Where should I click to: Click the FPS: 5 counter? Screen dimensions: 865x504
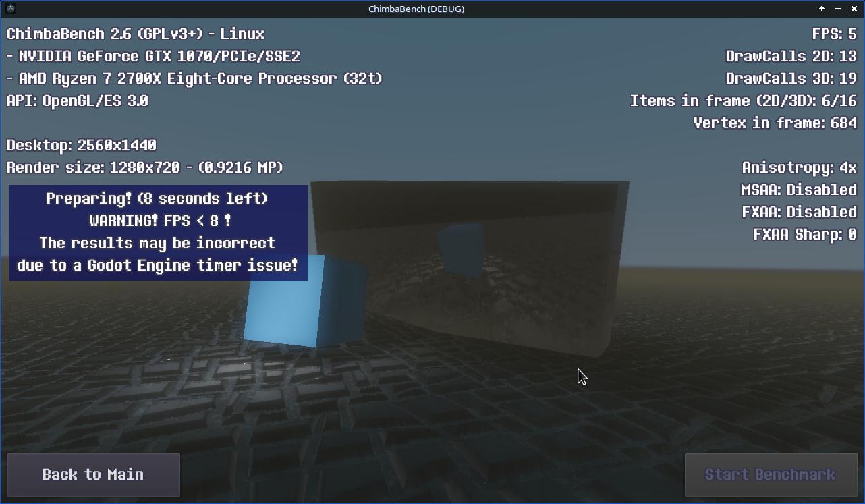pyautogui.click(x=835, y=34)
